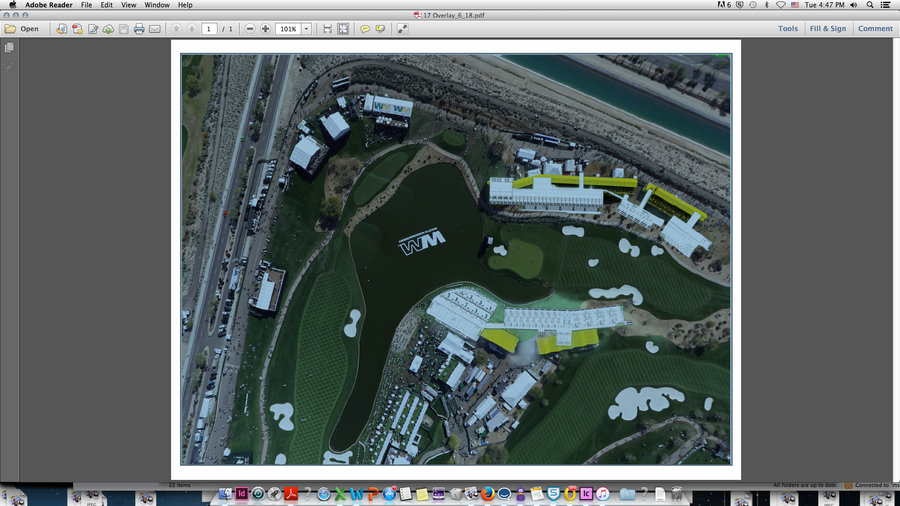Toggle fit one full page view

click(x=343, y=29)
